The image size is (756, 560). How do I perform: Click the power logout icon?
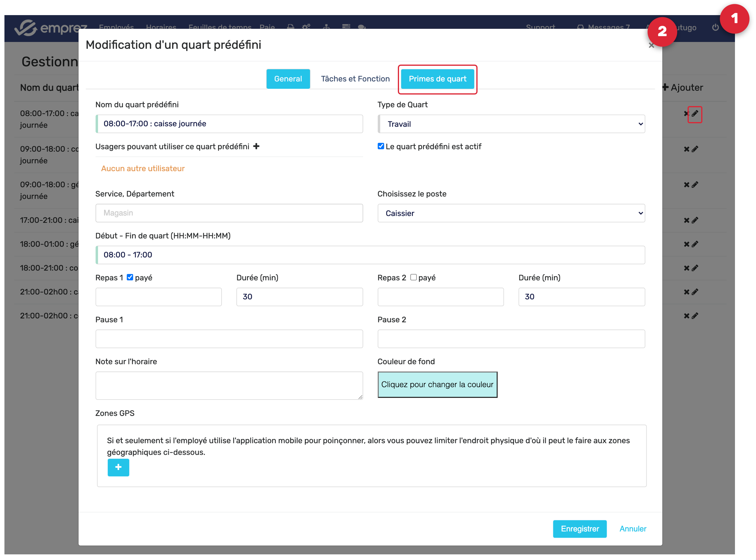coord(715,28)
